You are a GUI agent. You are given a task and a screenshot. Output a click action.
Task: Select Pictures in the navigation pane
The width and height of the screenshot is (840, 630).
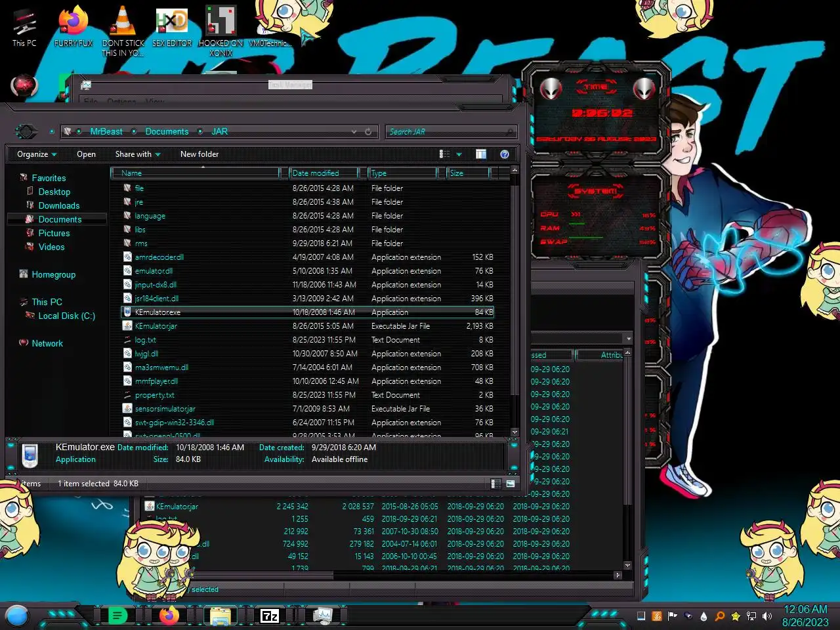click(x=54, y=233)
